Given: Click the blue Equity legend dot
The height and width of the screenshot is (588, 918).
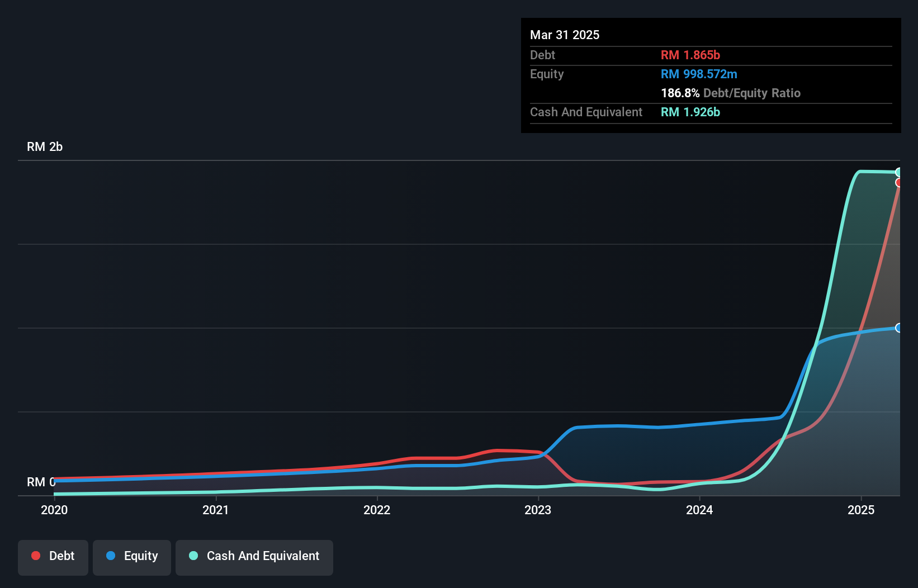Looking at the screenshot, I should 110,556.
